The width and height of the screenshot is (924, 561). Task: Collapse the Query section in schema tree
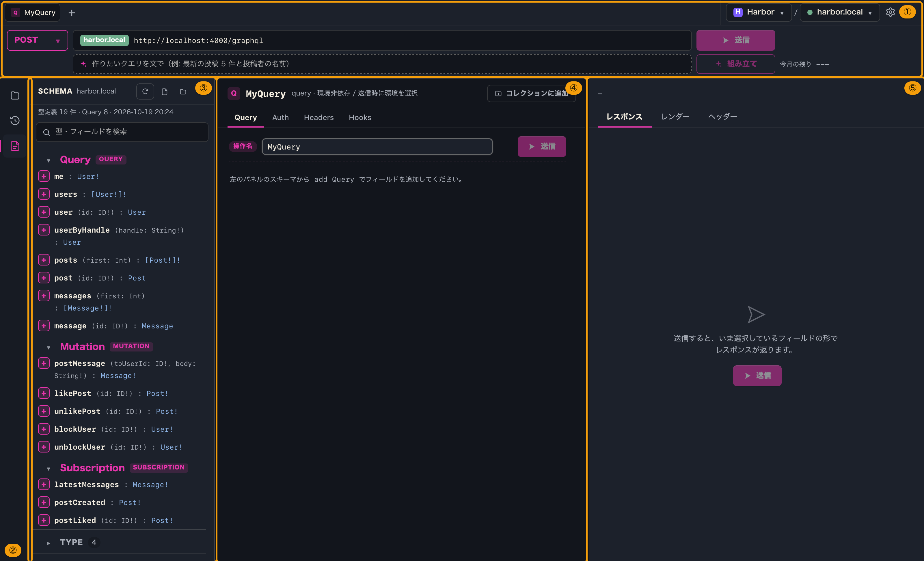(x=49, y=160)
